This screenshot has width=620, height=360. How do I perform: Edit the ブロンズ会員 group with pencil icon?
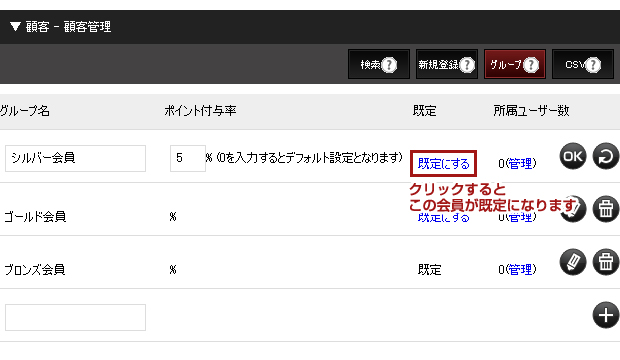(573, 262)
